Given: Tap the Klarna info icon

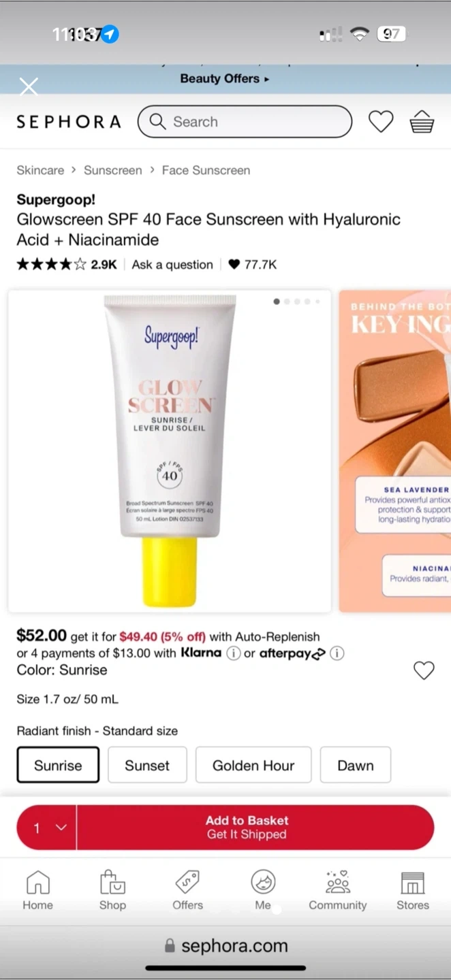Looking at the screenshot, I should [x=233, y=653].
